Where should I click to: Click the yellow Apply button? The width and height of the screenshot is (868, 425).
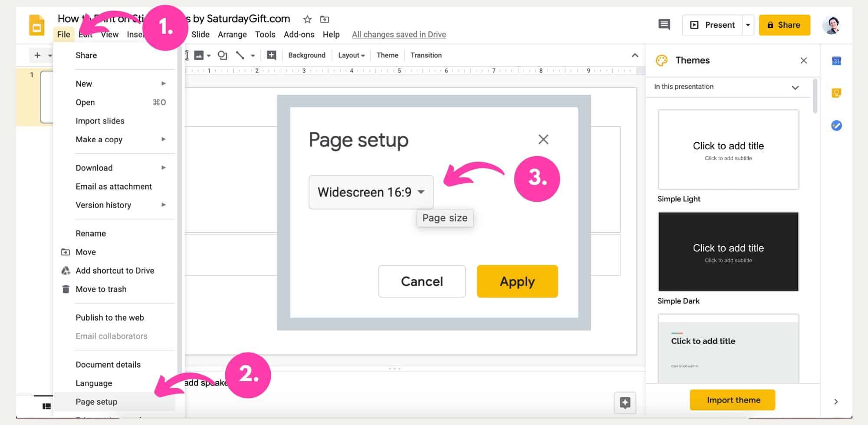[517, 281]
